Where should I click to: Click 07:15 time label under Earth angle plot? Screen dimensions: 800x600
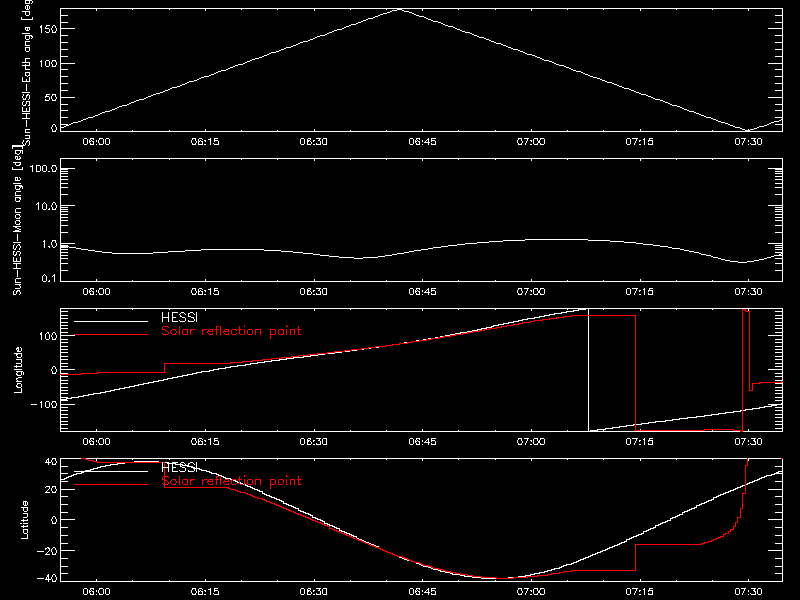pos(640,142)
